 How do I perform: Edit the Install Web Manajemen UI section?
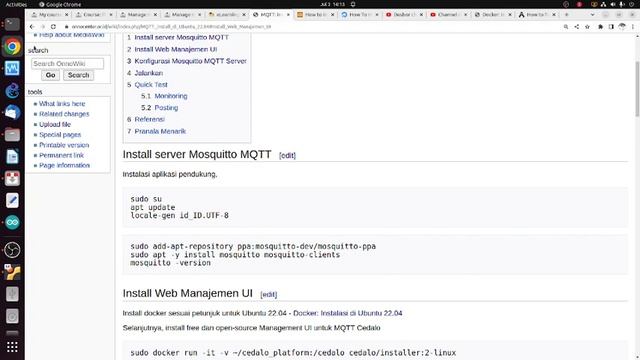pos(269,294)
